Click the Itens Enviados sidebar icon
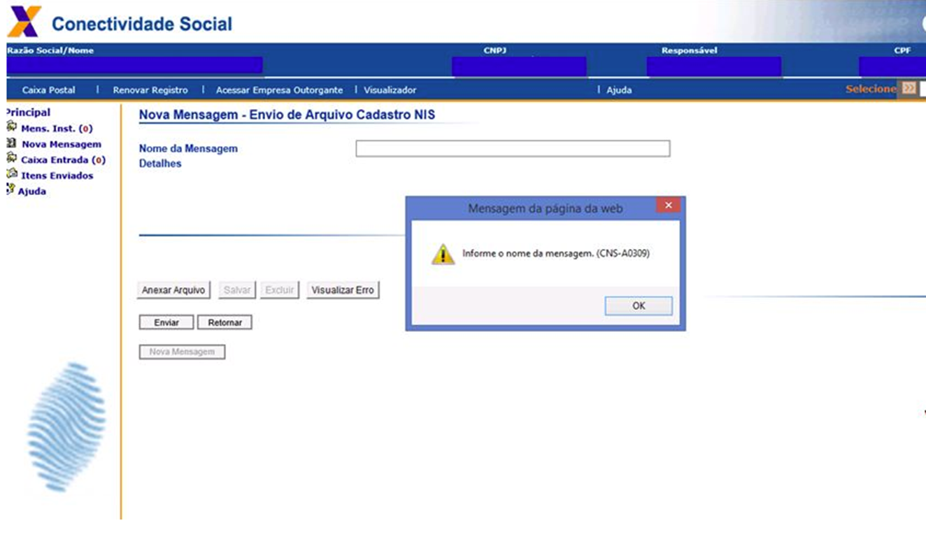Screen dimensions: 926x560 [11, 174]
